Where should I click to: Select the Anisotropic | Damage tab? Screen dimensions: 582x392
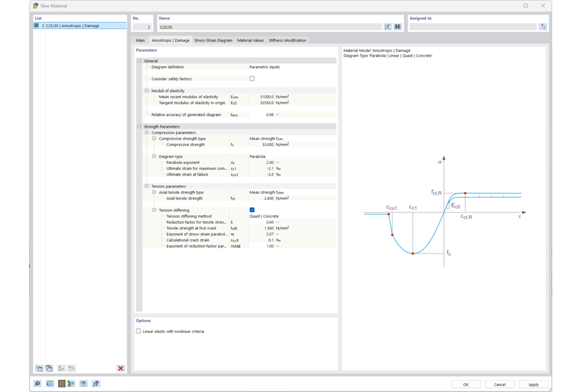170,40
